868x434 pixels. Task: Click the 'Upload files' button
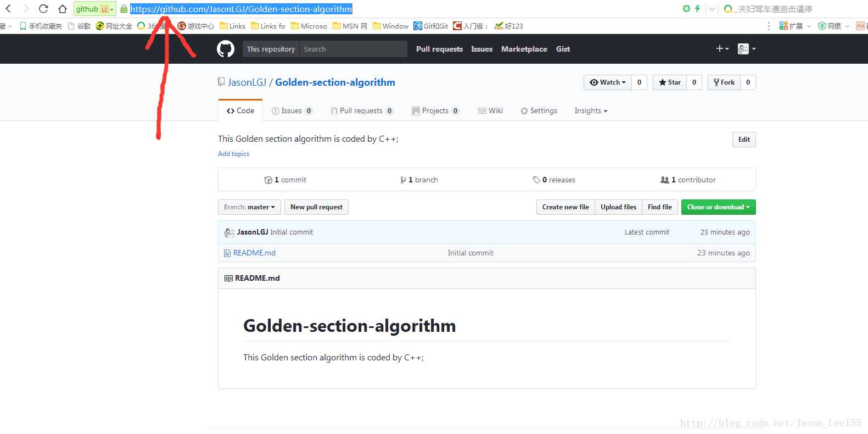(618, 207)
